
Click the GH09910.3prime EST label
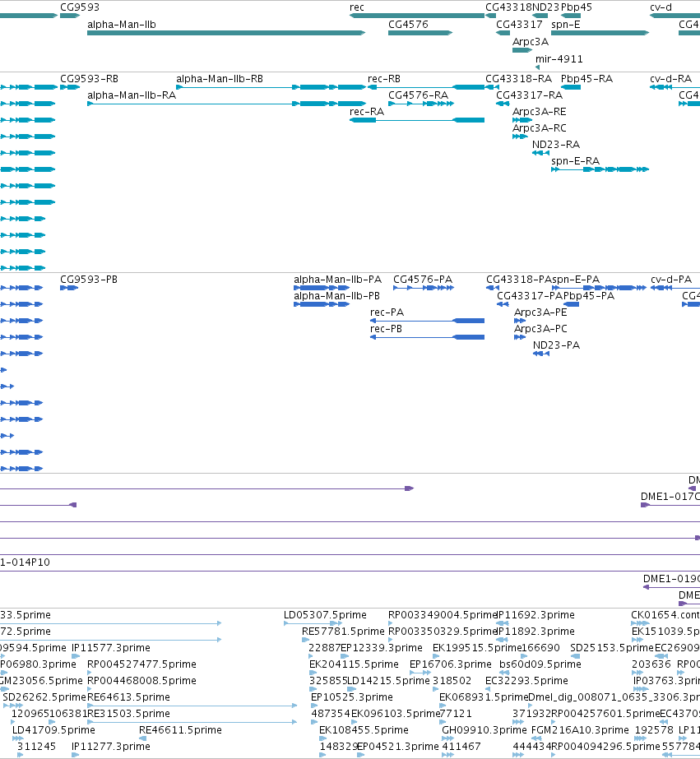pyautogui.click(x=484, y=730)
